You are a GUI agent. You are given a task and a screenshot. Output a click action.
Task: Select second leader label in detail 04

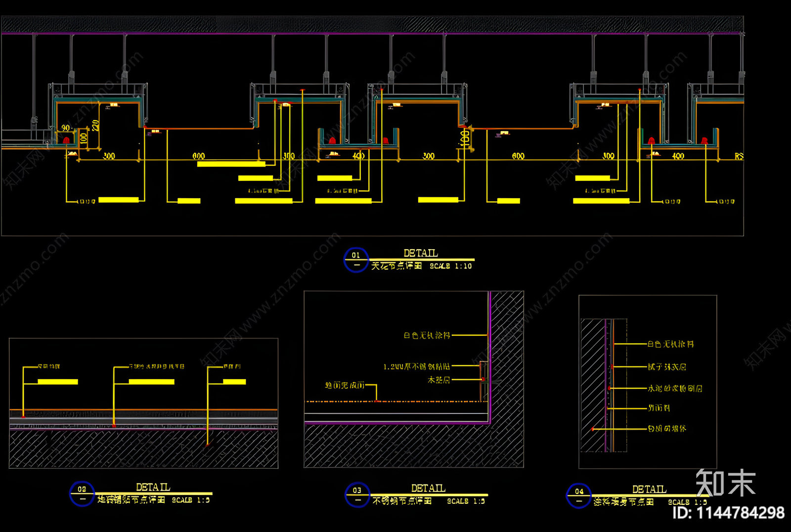[x=667, y=367]
